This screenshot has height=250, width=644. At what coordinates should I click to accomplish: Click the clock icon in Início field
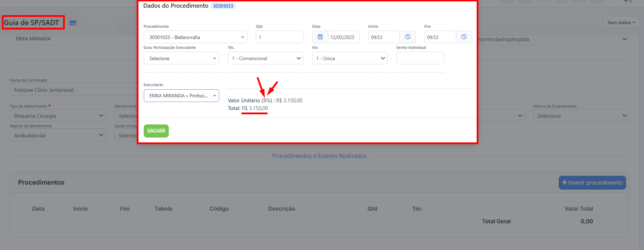(x=408, y=37)
